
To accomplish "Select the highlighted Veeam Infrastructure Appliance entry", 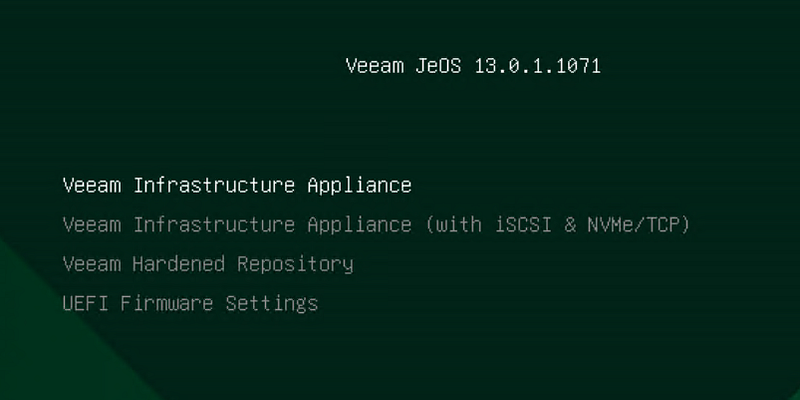I will [237, 186].
